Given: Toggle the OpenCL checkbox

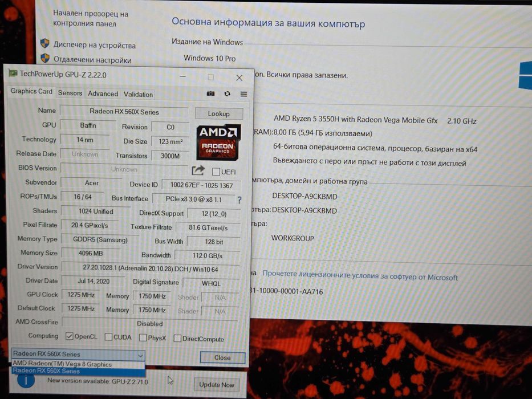Looking at the screenshot, I should coord(69,336).
